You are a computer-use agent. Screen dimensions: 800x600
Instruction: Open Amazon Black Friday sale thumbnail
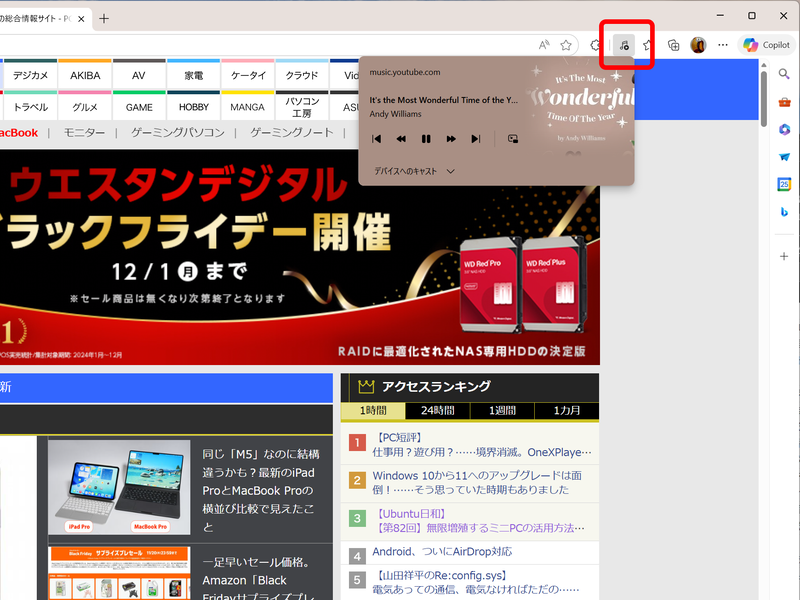[119, 573]
